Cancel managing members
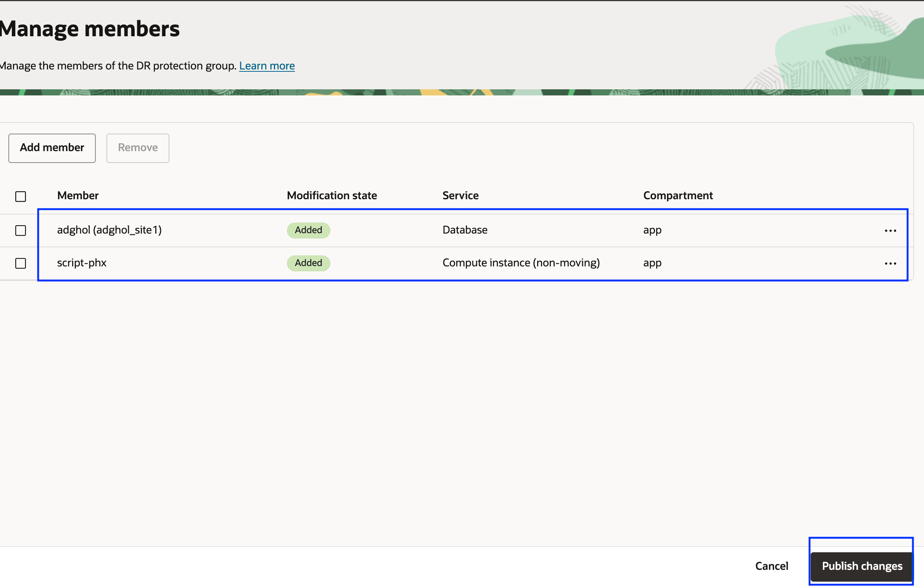The height and width of the screenshot is (587, 924). 771,566
